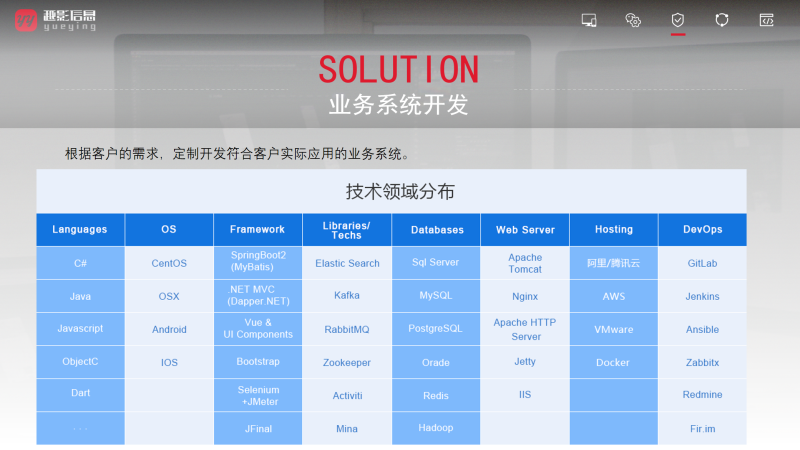
Task: Click the Jetty cell
Action: point(525,362)
